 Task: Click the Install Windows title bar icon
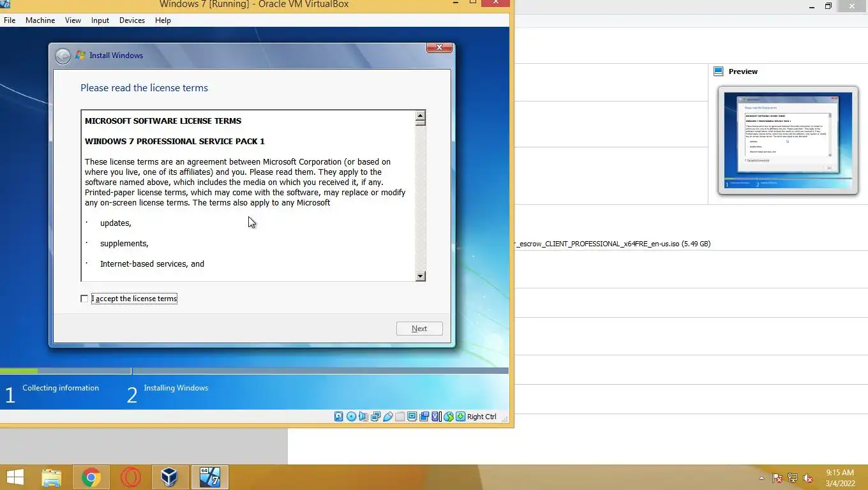tap(80, 56)
